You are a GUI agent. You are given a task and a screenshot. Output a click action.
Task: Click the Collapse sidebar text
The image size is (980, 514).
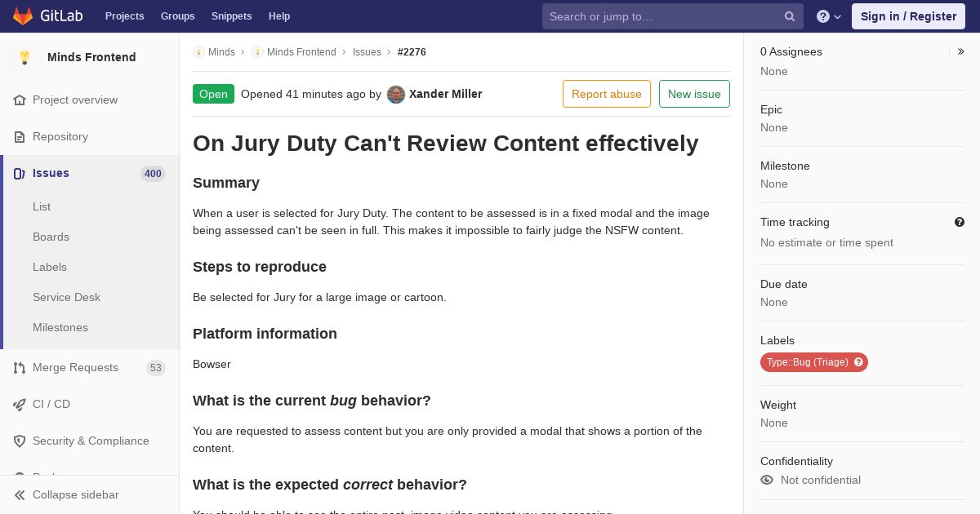pyautogui.click(x=76, y=494)
